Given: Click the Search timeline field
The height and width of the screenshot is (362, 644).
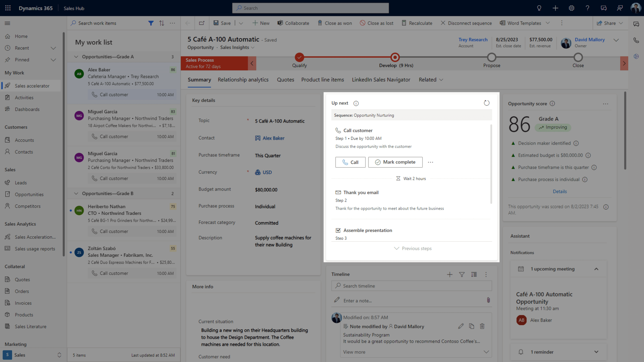Looking at the screenshot, I should [412, 286].
